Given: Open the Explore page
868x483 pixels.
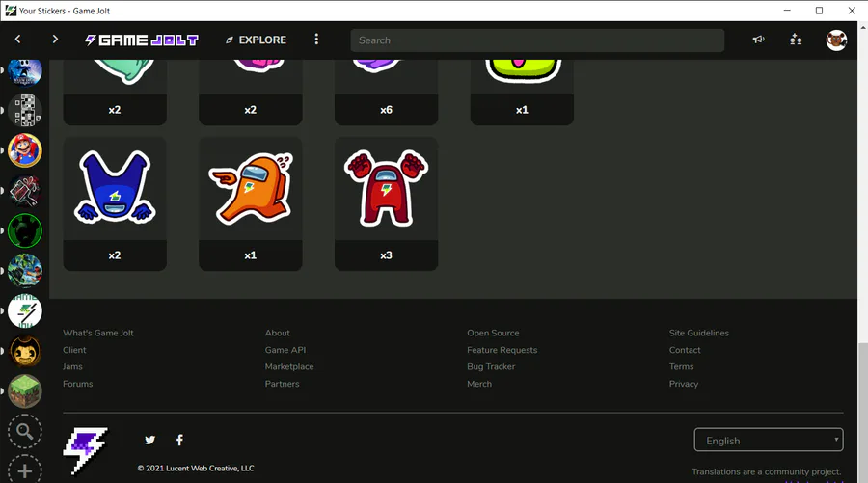Looking at the screenshot, I should [256, 40].
